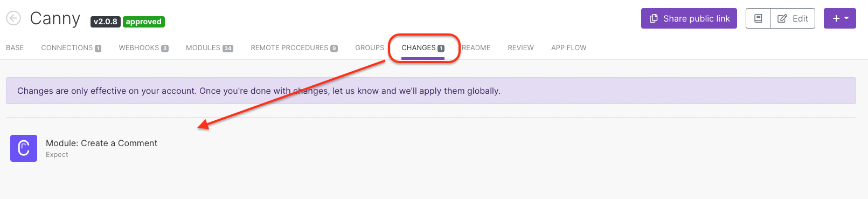Screen dimensions: 868x199
Task: Click the back arrow icon beside Canny
Action: coord(13,18)
